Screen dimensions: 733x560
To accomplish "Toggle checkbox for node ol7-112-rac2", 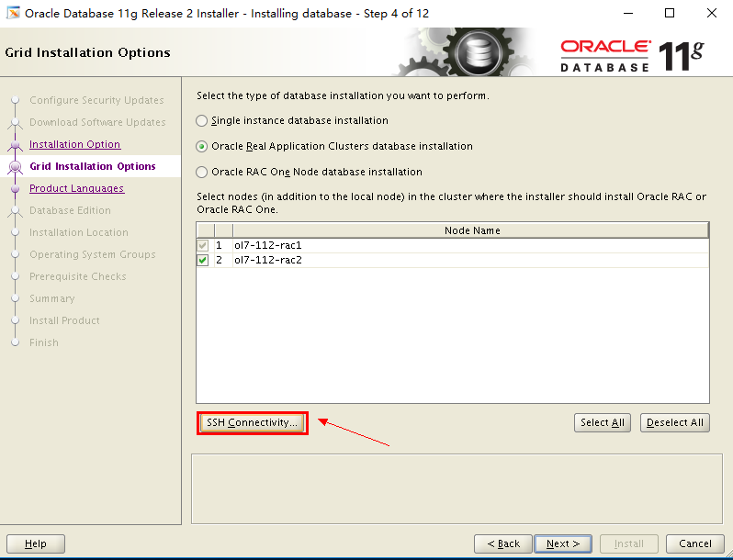I will point(202,260).
